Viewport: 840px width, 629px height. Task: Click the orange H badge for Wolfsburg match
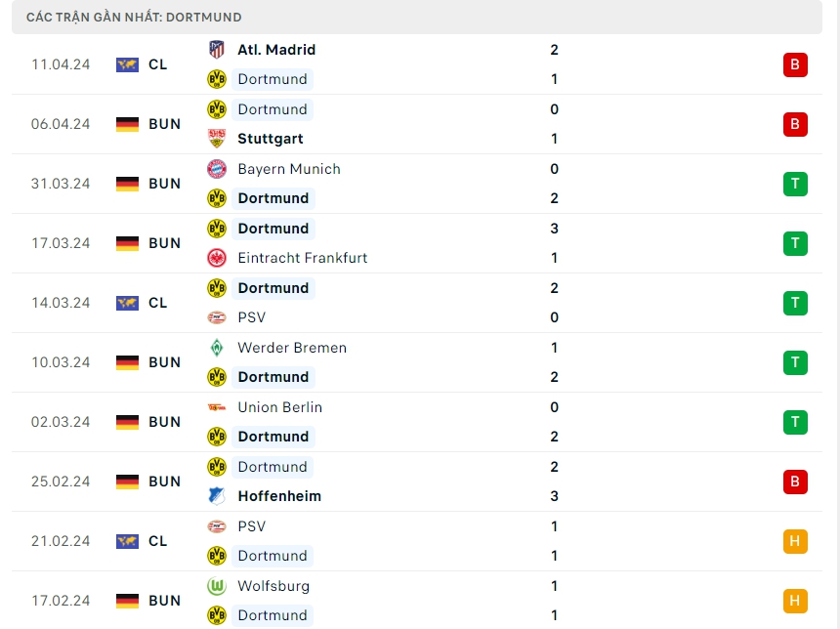point(795,601)
